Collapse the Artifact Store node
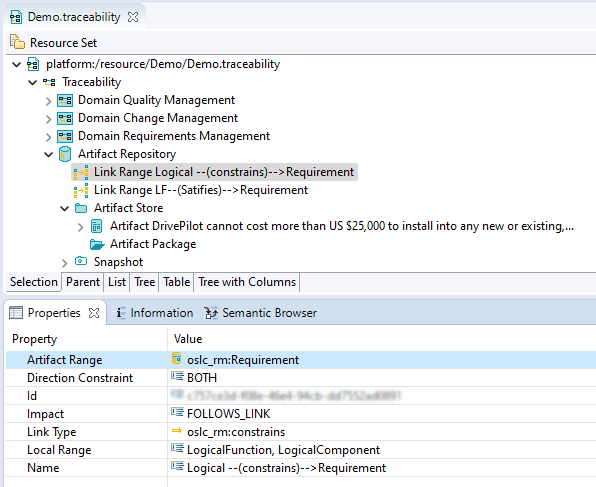Viewport: 596px width, 487px height. tap(65, 208)
